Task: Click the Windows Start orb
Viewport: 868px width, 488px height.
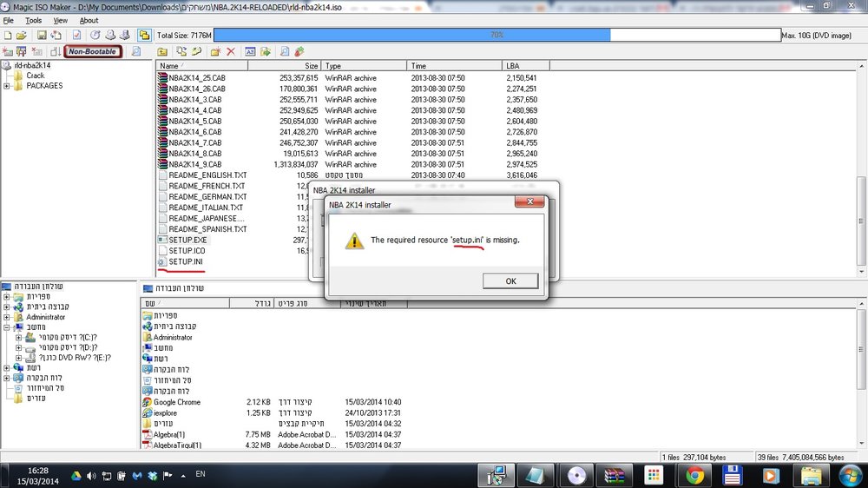Action: [x=850, y=476]
